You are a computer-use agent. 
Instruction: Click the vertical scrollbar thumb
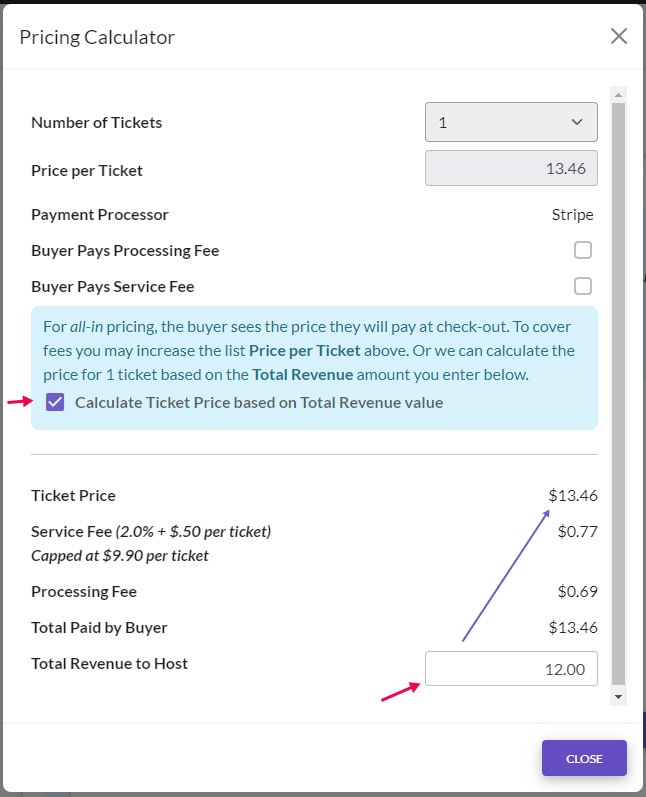[618, 394]
